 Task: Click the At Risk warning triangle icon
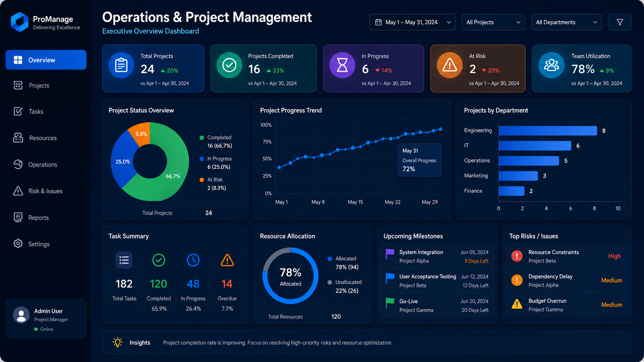pos(450,65)
